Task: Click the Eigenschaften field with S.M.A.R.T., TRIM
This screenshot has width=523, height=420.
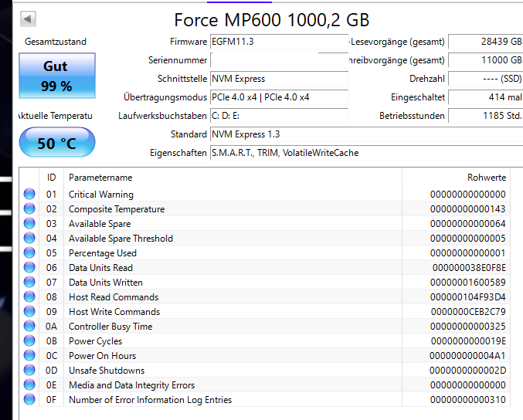Action: pos(367,153)
